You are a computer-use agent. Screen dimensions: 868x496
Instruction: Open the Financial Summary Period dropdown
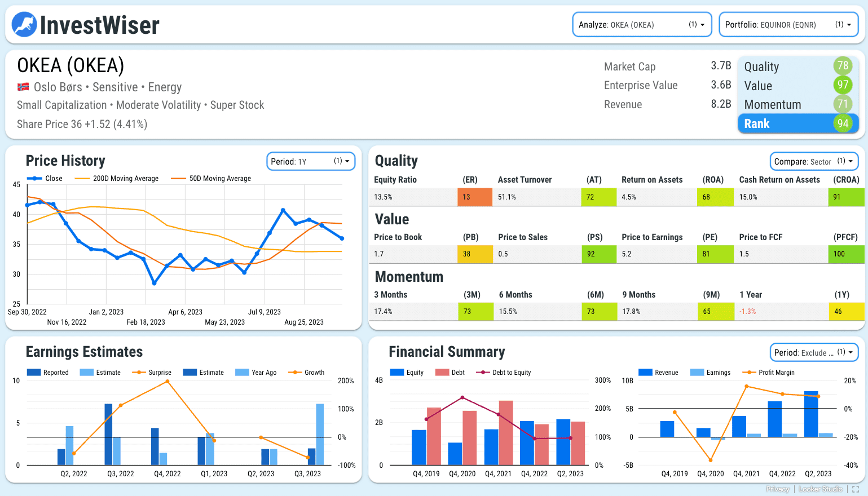pos(814,352)
